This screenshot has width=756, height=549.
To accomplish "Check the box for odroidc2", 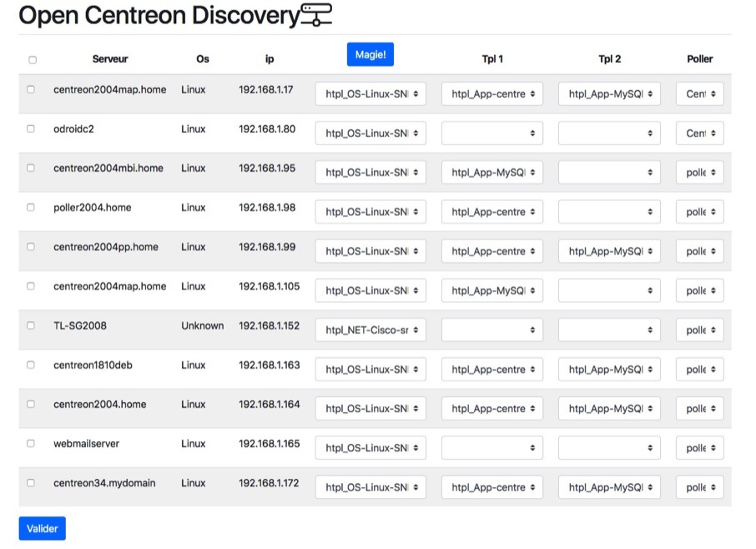I will [31, 129].
